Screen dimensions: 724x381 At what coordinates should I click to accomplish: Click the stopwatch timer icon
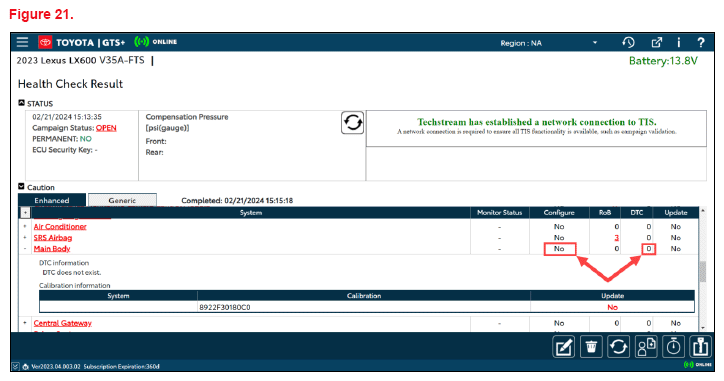[673, 347]
